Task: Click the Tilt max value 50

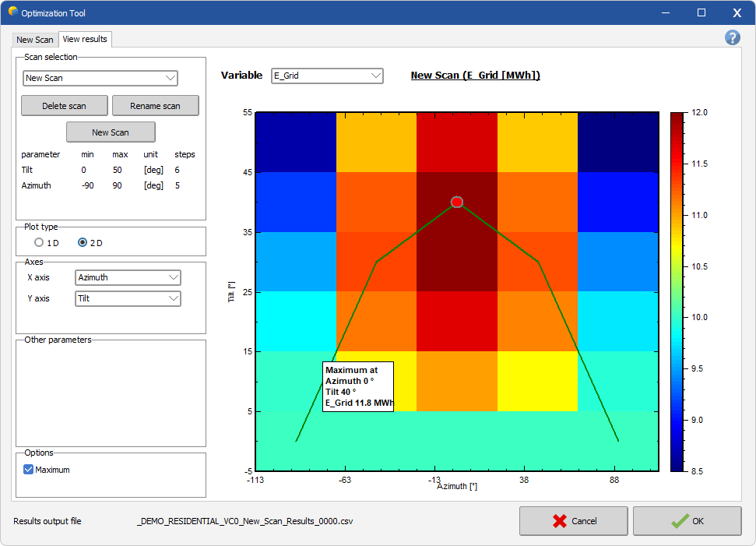Action: coord(117,170)
